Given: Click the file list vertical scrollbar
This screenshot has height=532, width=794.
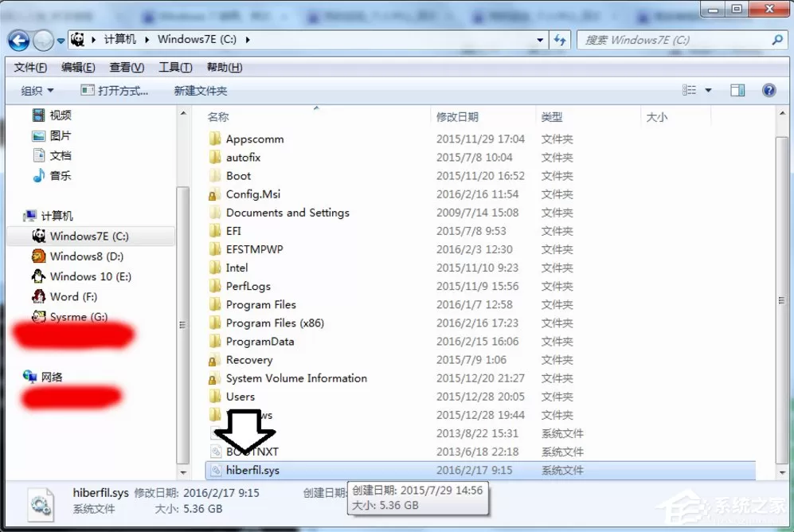Looking at the screenshot, I should pos(781,292).
